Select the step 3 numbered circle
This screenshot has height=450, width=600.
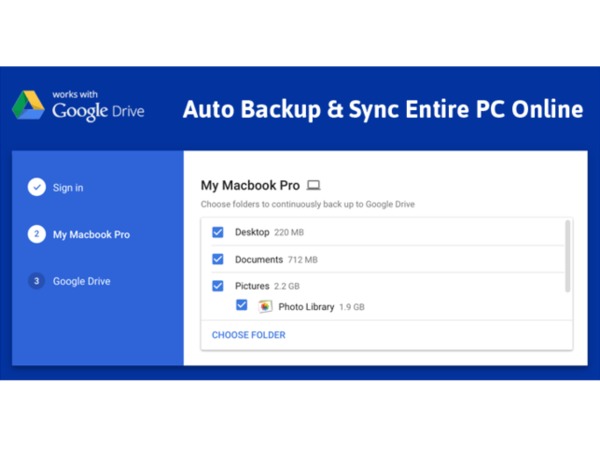(x=36, y=281)
